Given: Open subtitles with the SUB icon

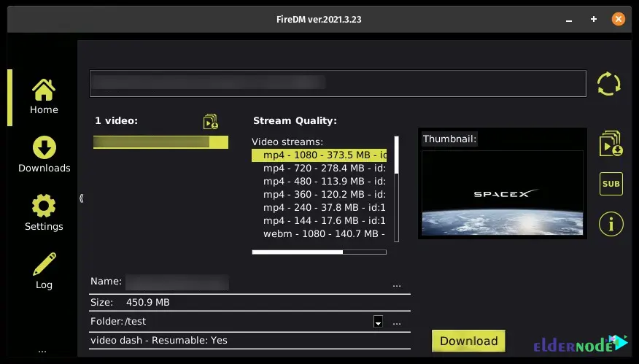Looking at the screenshot, I should point(611,184).
